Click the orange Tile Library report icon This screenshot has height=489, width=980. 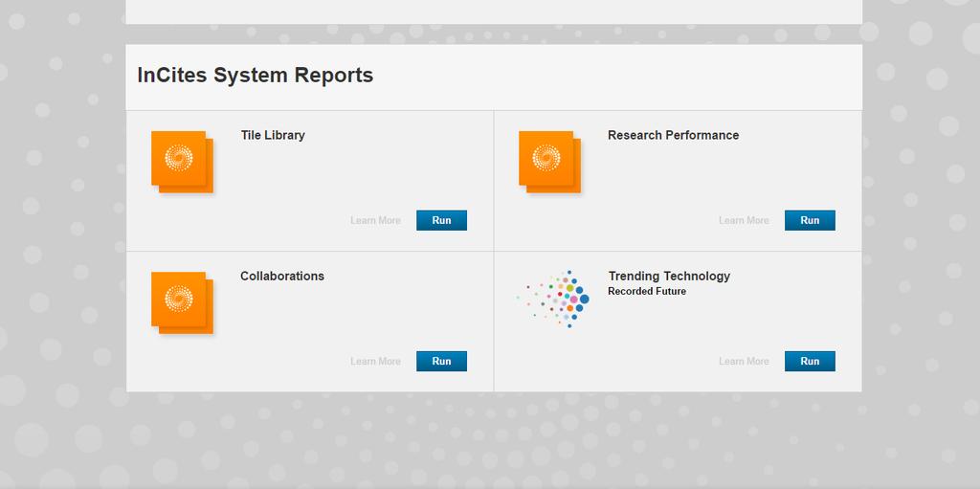(182, 162)
